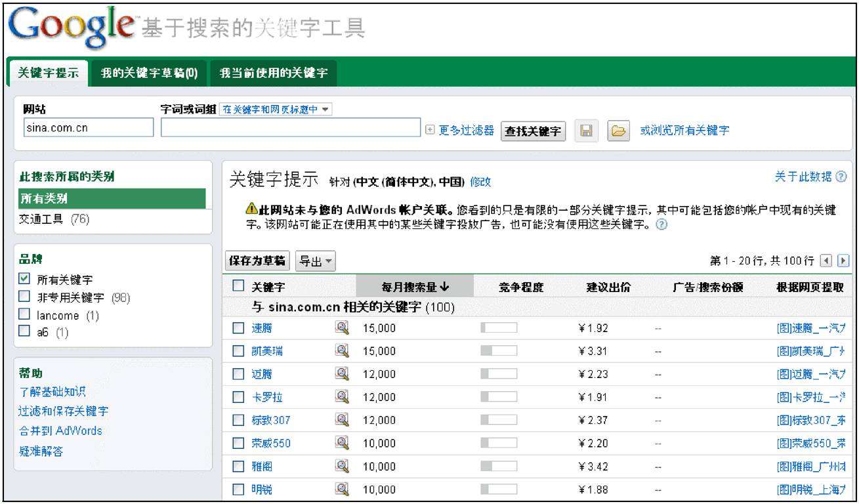
Task: Click the magnifier icon next to 雅阁
Action: (342, 466)
